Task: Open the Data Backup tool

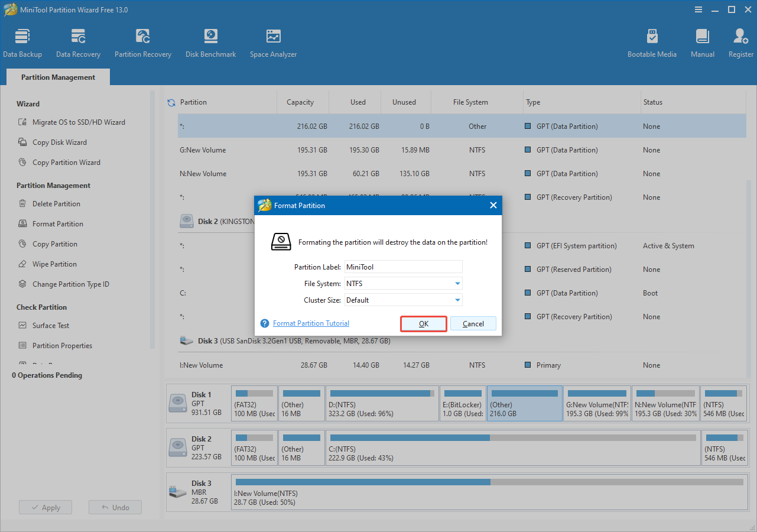Action: [x=22, y=41]
